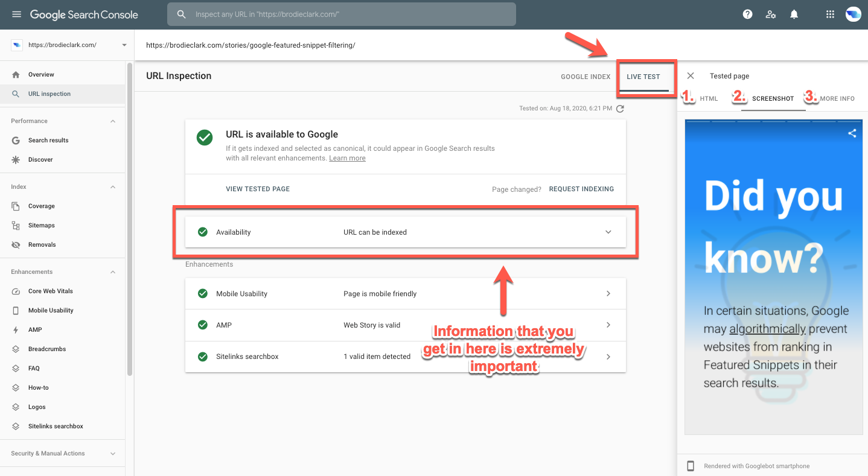The image size is (868, 476).
Task: Click VIEW TESTED PAGE
Action: point(258,189)
